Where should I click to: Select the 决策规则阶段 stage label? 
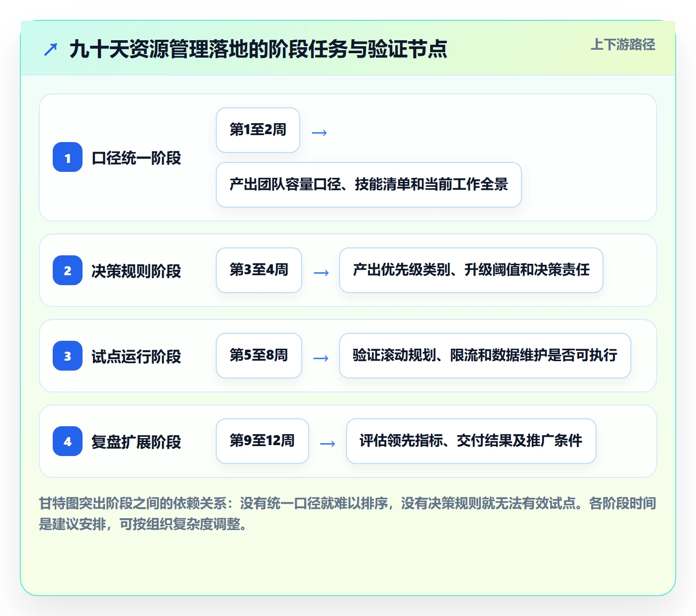(x=136, y=271)
